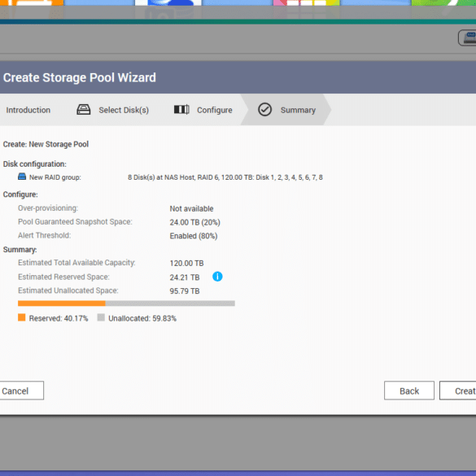This screenshot has width=476, height=476.
Task: Click the 'Reserved: 40.17%' legend text
Action: coord(59,318)
